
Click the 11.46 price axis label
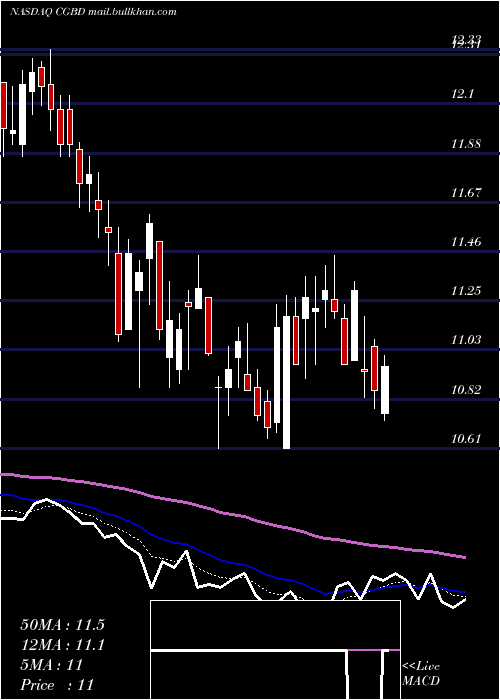(x=466, y=242)
